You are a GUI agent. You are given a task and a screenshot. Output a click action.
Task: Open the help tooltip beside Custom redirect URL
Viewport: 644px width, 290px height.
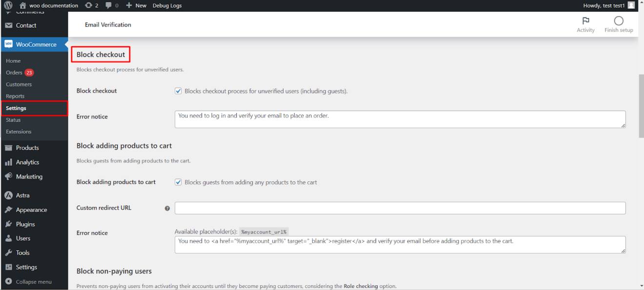(x=167, y=208)
